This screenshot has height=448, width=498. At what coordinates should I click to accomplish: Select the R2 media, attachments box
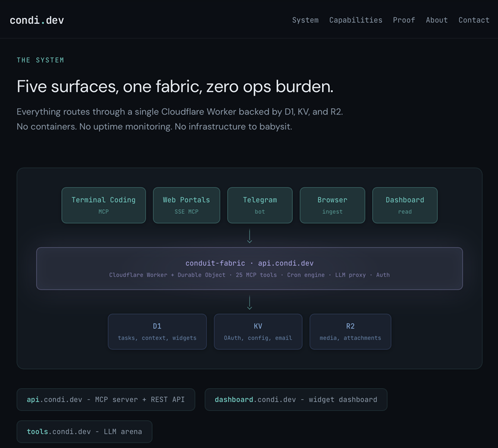pyautogui.click(x=350, y=332)
